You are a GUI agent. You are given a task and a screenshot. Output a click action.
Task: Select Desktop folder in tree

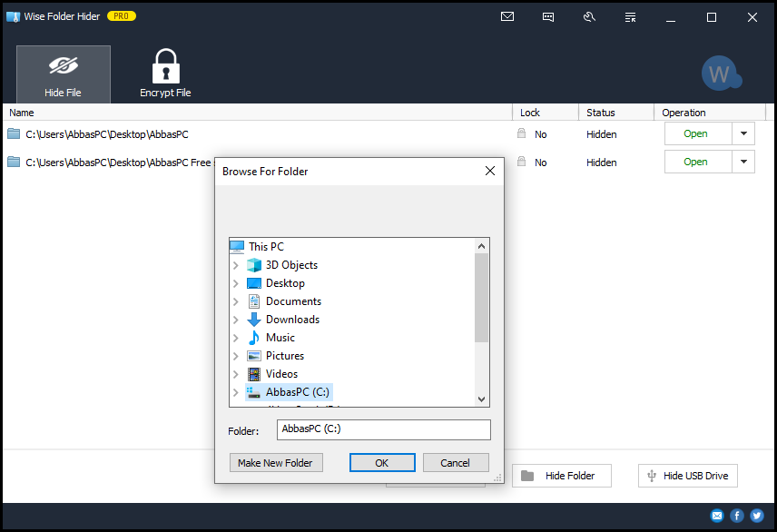tap(285, 283)
